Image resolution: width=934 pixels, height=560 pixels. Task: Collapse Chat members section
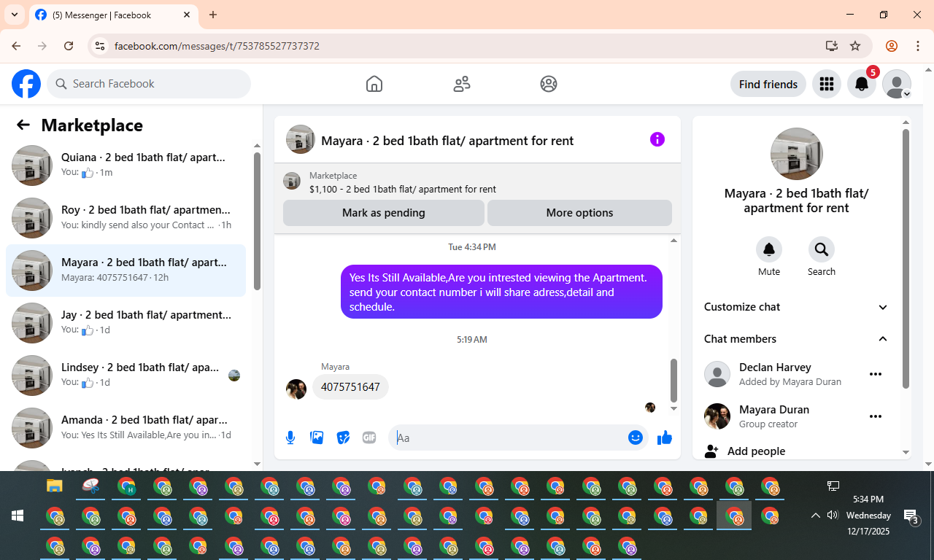(x=796, y=339)
